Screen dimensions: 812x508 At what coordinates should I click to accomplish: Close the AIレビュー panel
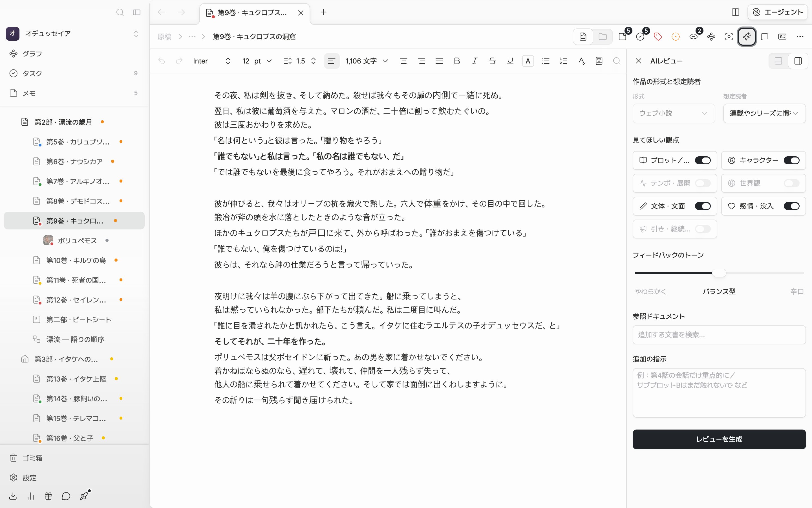pos(638,61)
